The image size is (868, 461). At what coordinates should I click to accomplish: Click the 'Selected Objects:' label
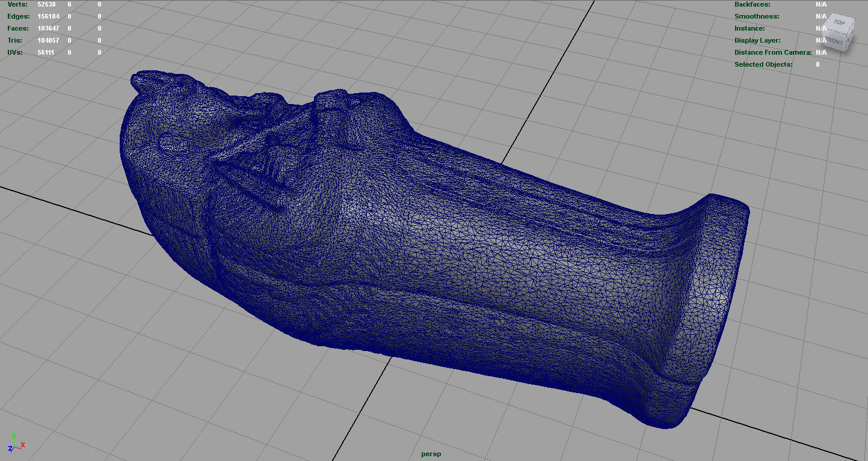763,64
